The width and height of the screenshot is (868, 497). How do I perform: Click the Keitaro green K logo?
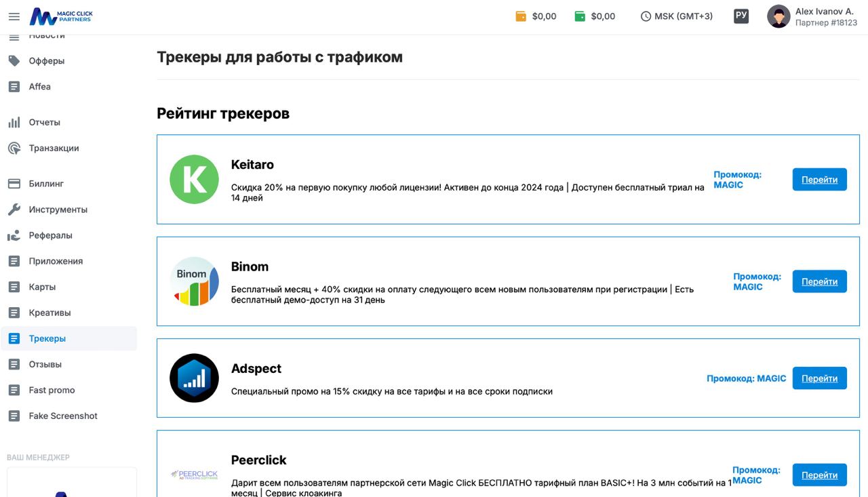194,180
